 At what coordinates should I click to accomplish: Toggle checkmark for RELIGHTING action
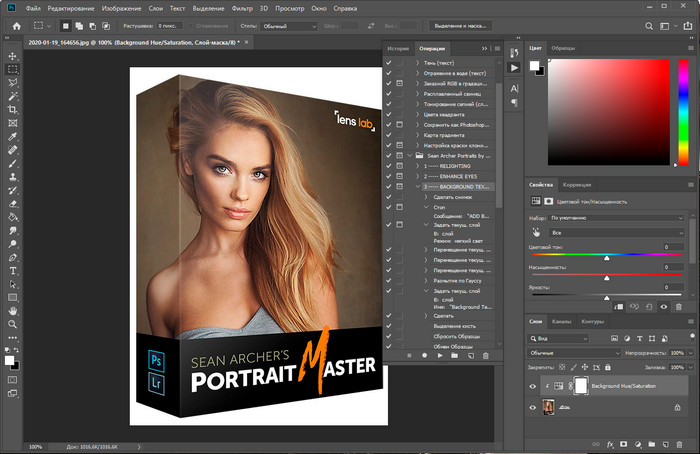[x=388, y=166]
